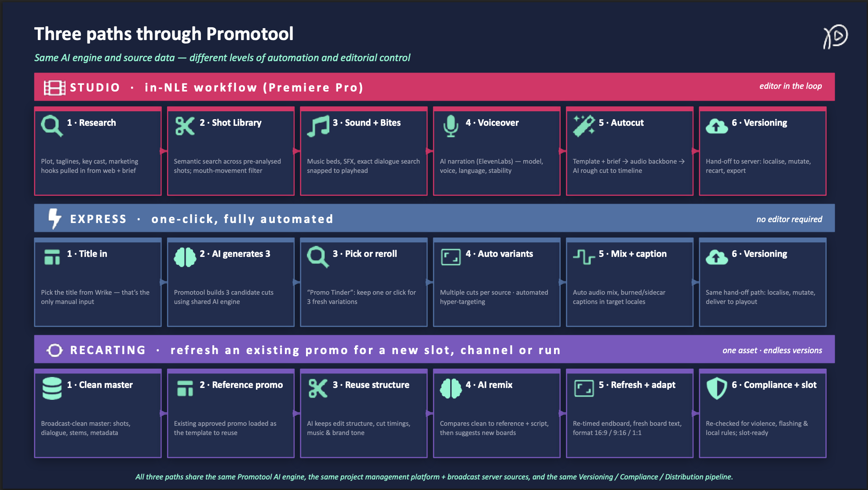Open the Refresh + adapt step card
Screen dimensions: 868x490
click(630, 413)
